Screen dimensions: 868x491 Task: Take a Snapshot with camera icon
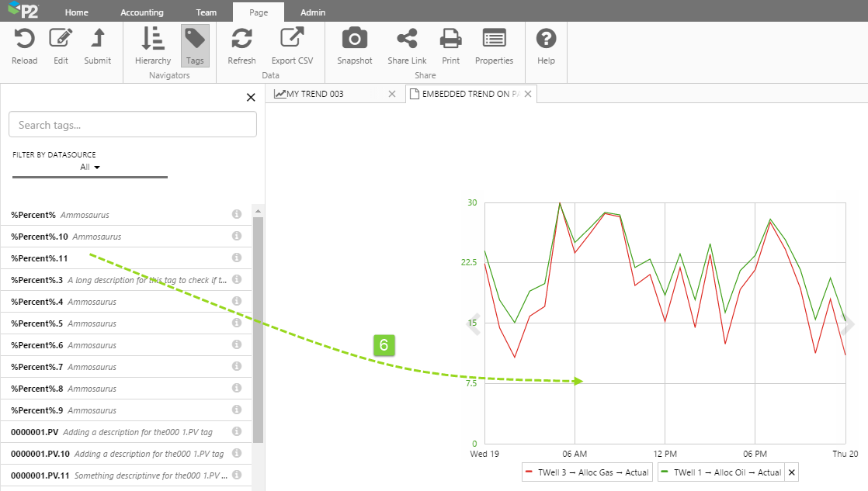(354, 39)
